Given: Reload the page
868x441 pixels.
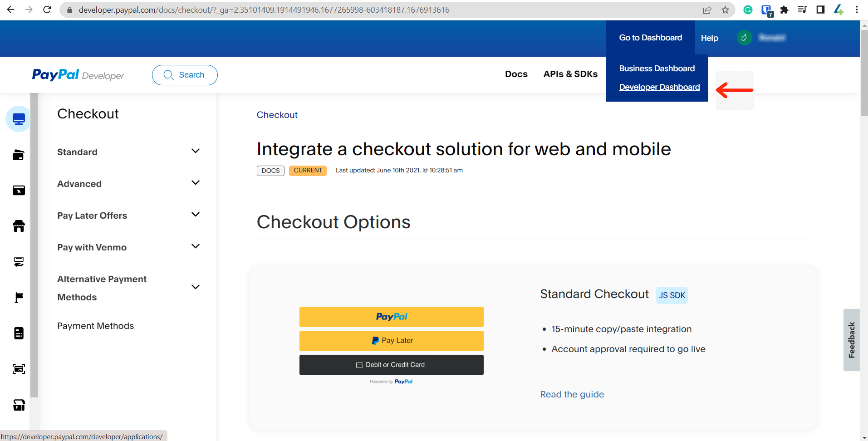Looking at the screenshot, I should click(47, 10).
